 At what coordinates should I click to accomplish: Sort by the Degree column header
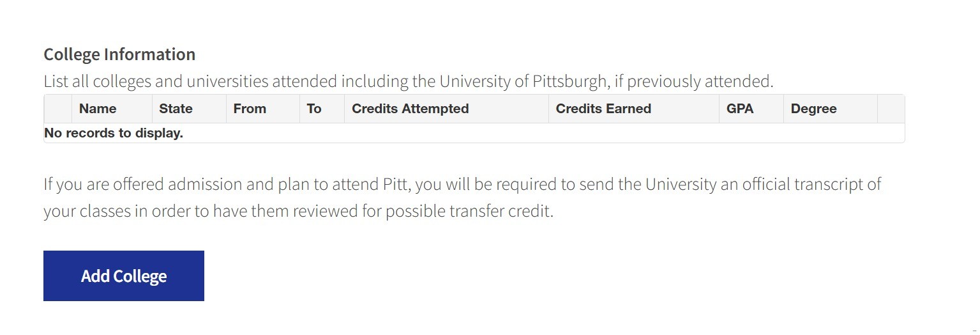(x=813, y=109)
